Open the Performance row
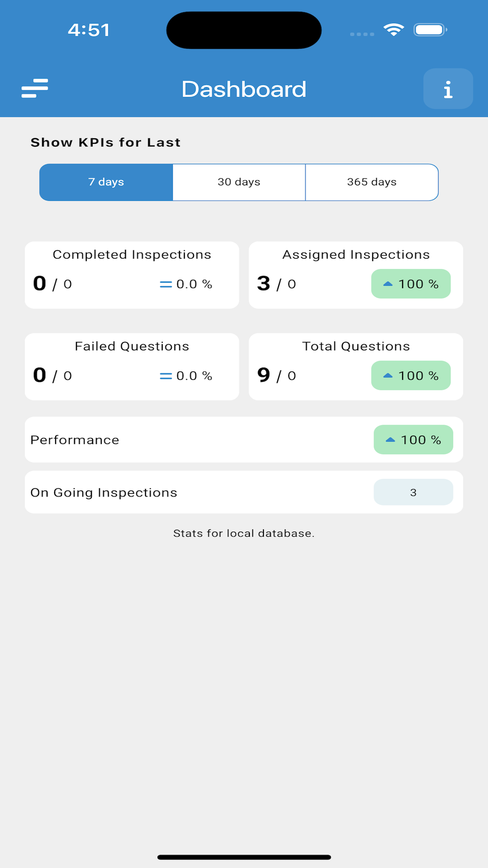488x868 pixels. pos(244,439)
